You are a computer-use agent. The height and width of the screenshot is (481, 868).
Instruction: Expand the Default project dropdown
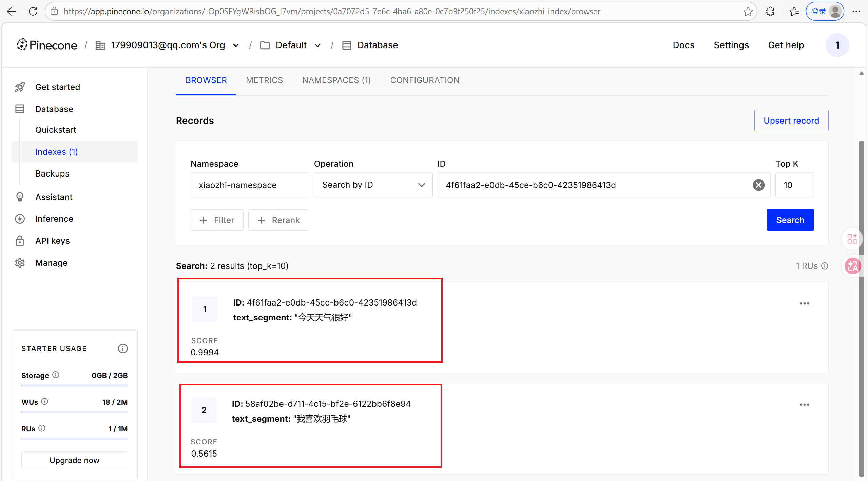pyautogui.click(x=318, y=45)
